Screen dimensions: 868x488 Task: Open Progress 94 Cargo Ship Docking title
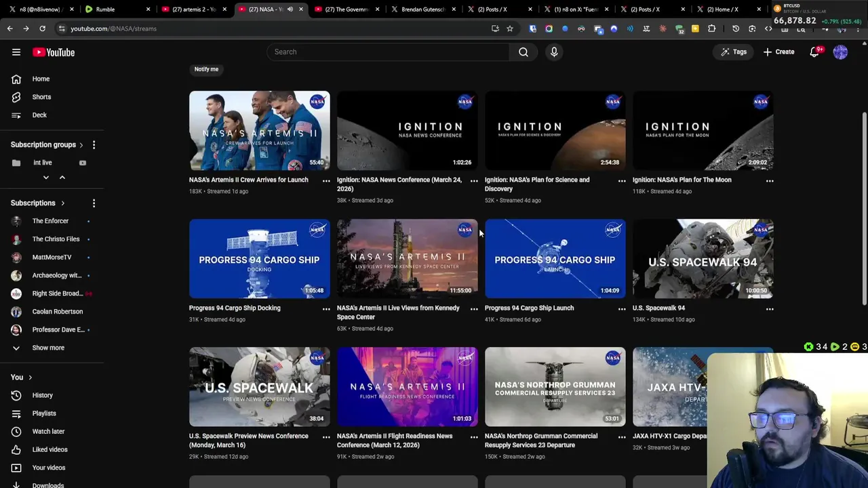[235, 308]
